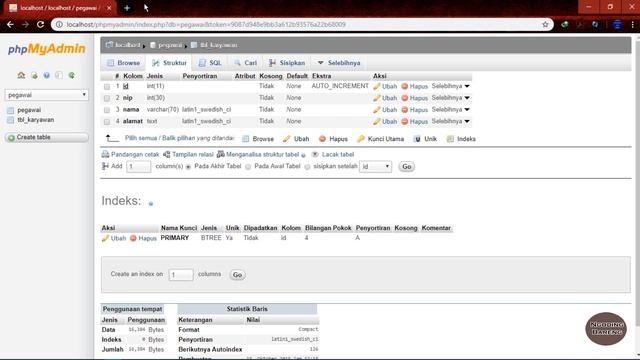Viewport: 640px width, 360px height.
Task: Click the index columns count field
Action: [x=181, y=275]
